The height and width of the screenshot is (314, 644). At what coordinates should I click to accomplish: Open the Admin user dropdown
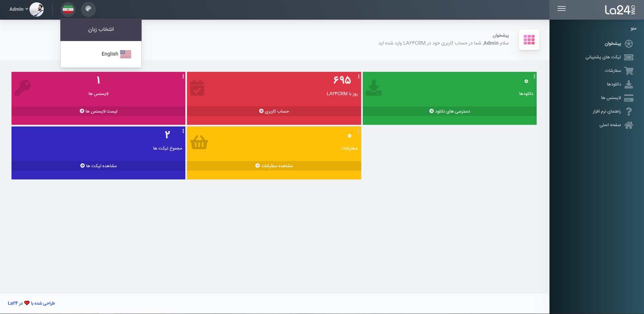tap(19, 9)
